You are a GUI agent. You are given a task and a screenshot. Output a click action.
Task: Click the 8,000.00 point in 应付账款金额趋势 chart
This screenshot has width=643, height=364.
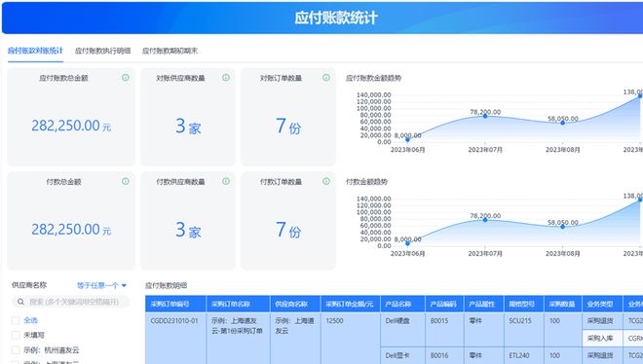point(407,139)
